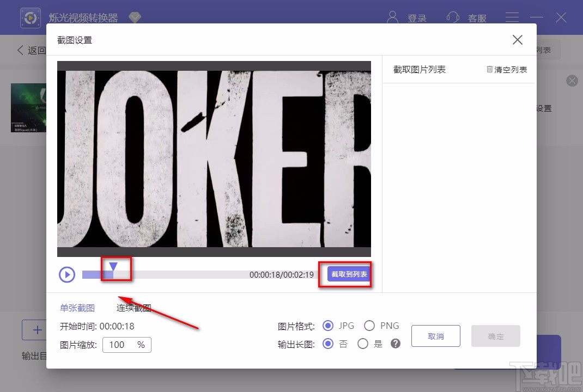Image resolution: width=583 pixels, height=392 pixels.
Task: Set 输出长图 option to 是
Action: 363,344
